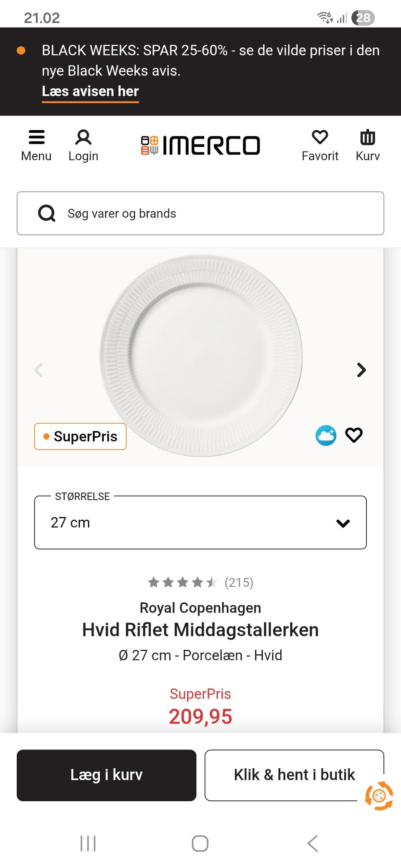The height and width of the screenshot is (868, 401).
Task: Show next product image arrow
Action: click(361, 370)
